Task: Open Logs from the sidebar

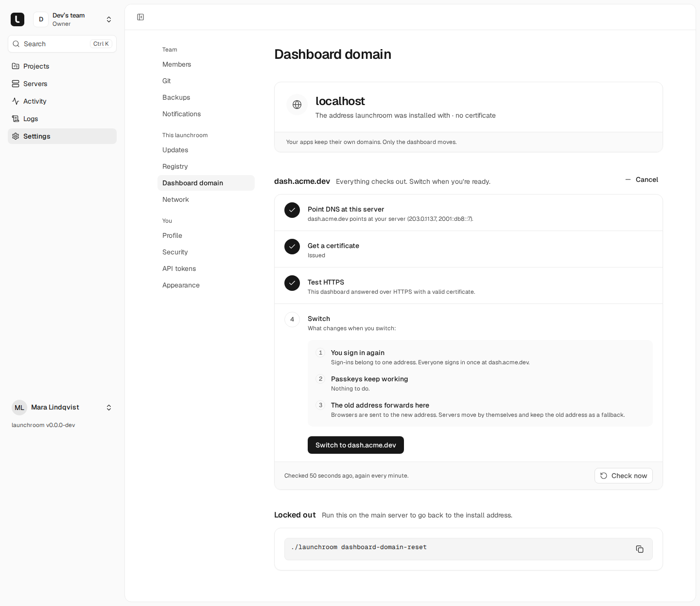Action: [x=62, y=119]
